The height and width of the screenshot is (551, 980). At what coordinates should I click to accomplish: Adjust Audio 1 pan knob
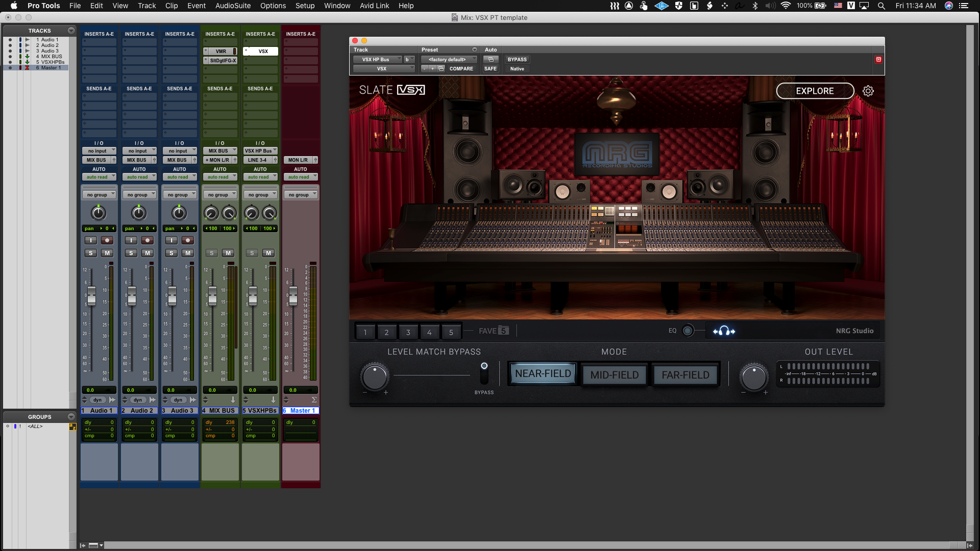click(x=99, y=213)
